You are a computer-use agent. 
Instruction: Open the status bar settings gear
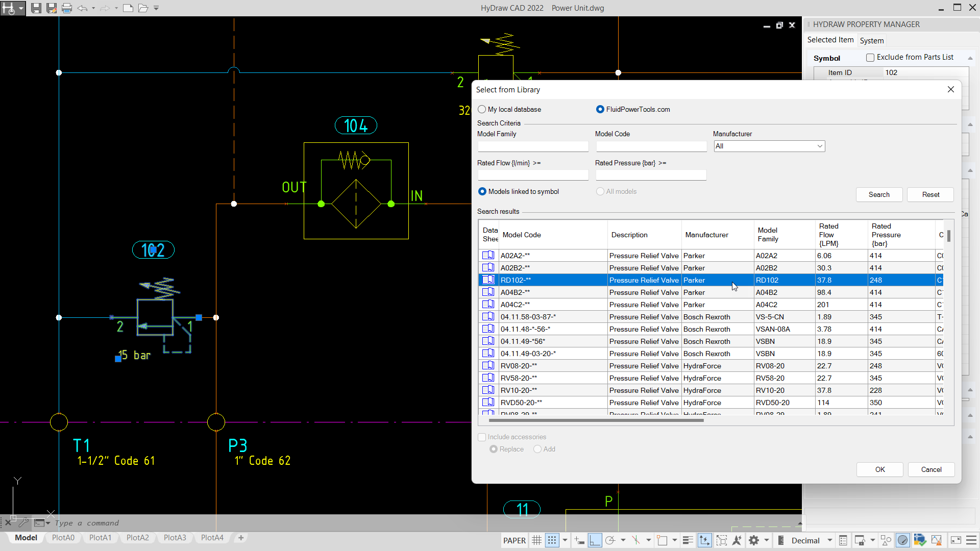(x=754, y=540)
